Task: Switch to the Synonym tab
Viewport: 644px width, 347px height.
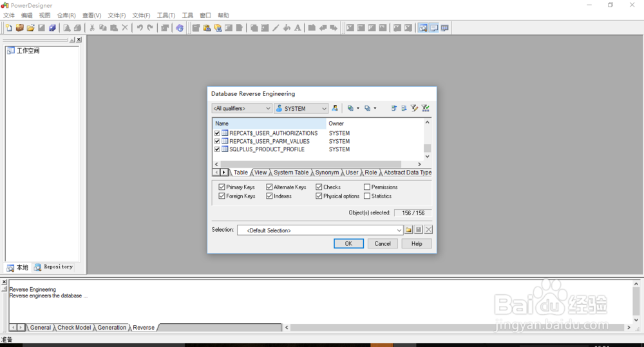Action: pos(327,173)
